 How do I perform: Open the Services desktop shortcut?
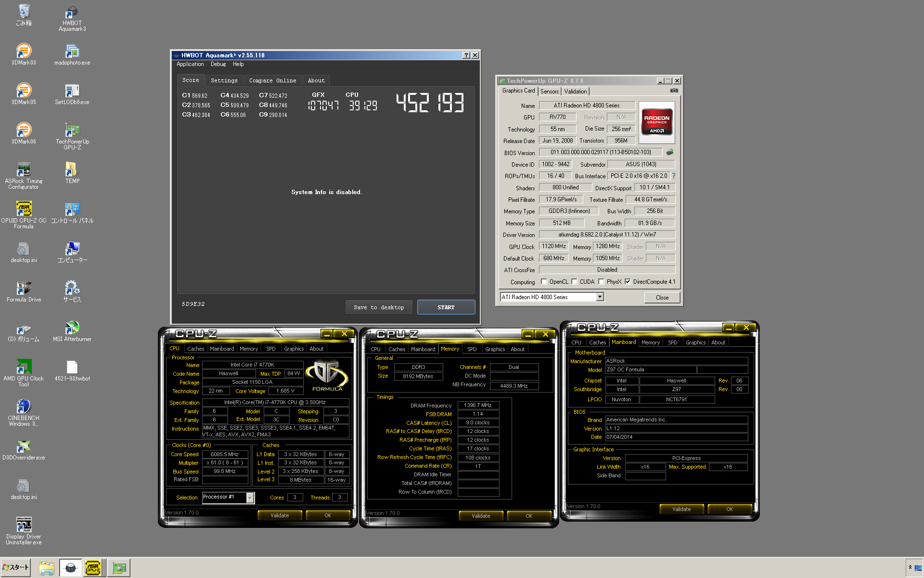tap(72, 291)
